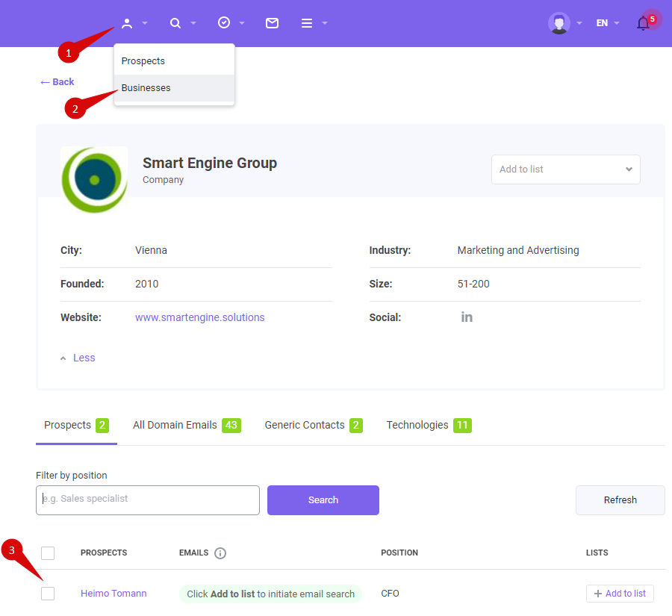This screenshot has height=616, width=672.
Task: Focus the Filter by position input
Action: point(148,500)
